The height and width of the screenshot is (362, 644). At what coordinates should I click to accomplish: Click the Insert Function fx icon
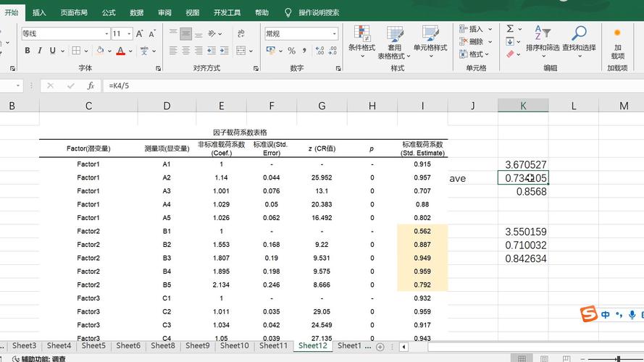click(x=91, y=85)
